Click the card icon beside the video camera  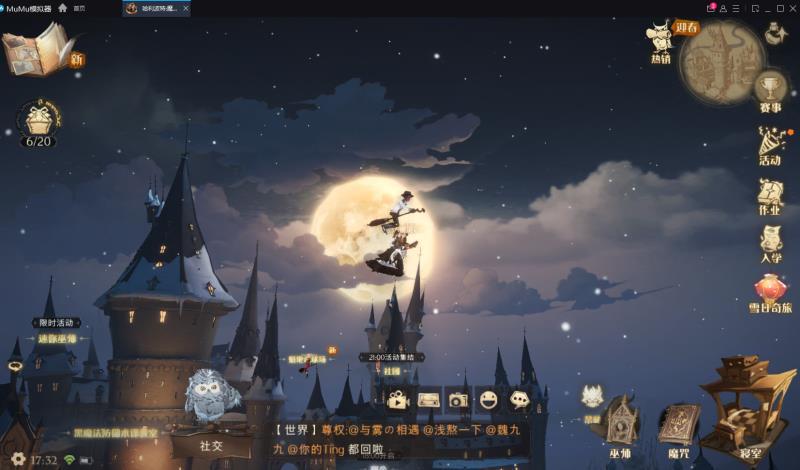click(x=429, y=401)
